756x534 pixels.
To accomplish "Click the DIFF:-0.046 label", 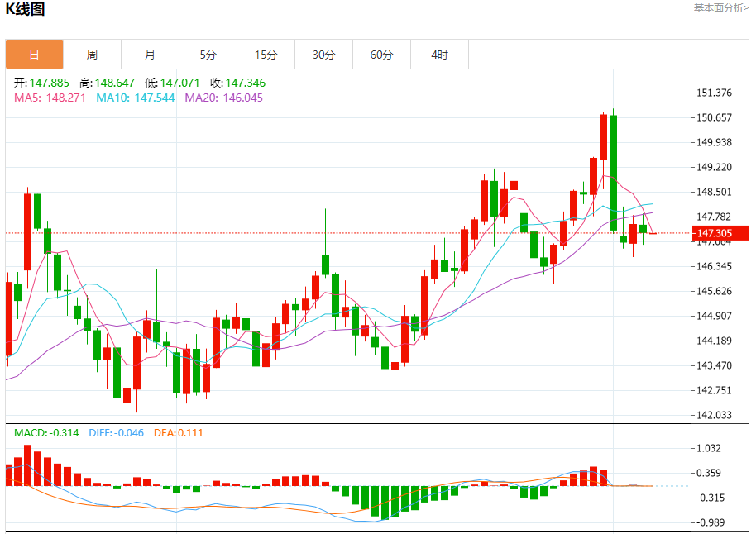I will tap(116, 433).
